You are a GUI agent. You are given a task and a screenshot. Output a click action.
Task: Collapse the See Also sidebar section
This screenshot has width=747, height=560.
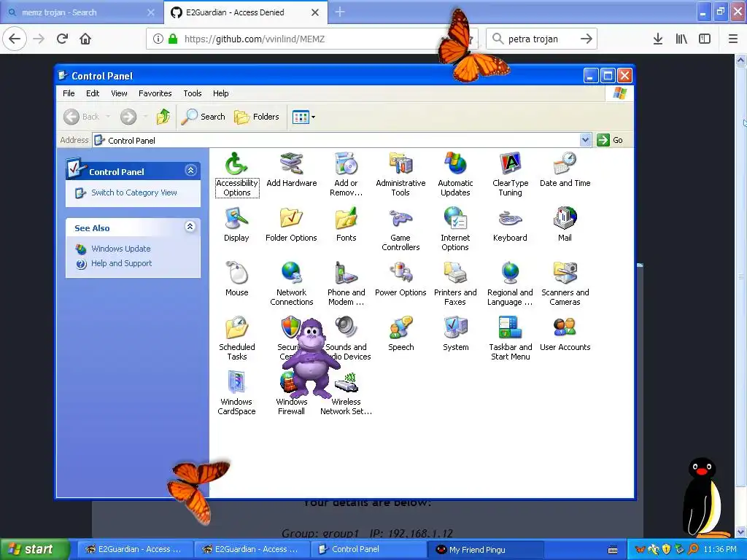click(x=190, y=227)
